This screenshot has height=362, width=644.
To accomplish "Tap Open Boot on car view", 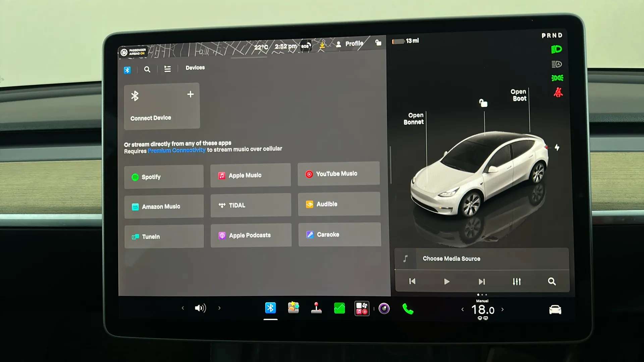I will point(519,95).
